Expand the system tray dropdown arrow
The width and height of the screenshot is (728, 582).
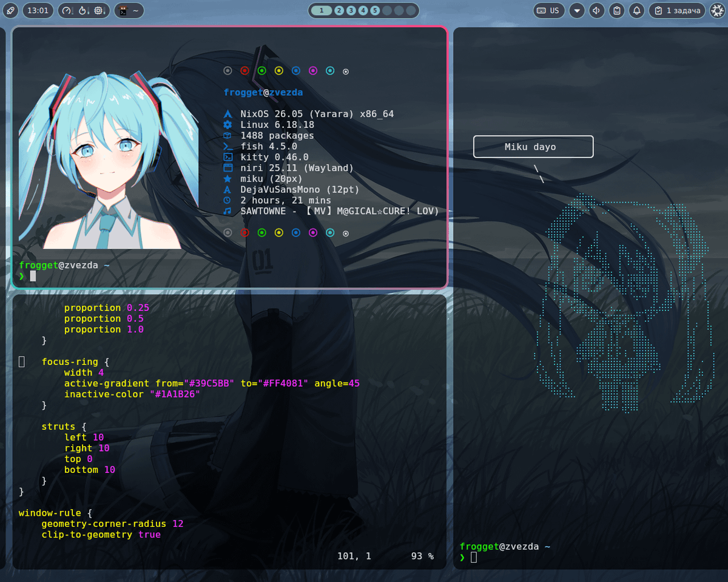pyautogui.click(x=577, y=10)
